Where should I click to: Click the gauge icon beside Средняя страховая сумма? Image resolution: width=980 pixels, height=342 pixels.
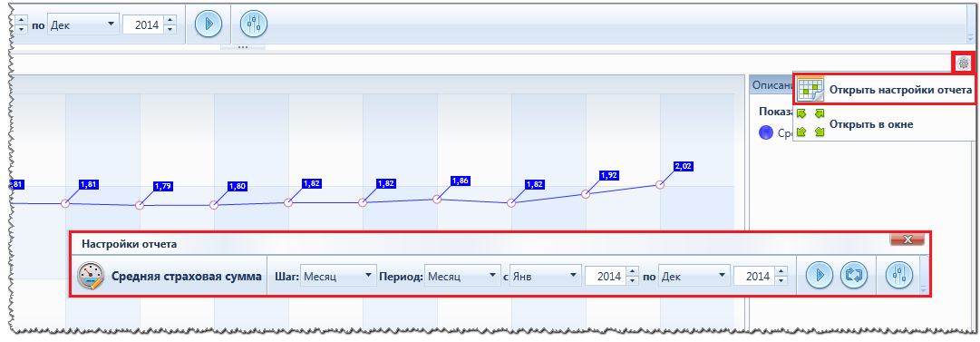(91, 276)
